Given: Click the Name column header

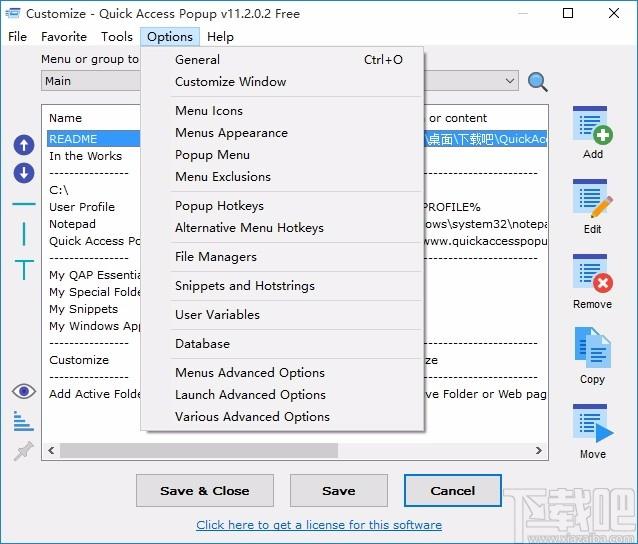Looking at the screenshot, I should coord(66,118).
